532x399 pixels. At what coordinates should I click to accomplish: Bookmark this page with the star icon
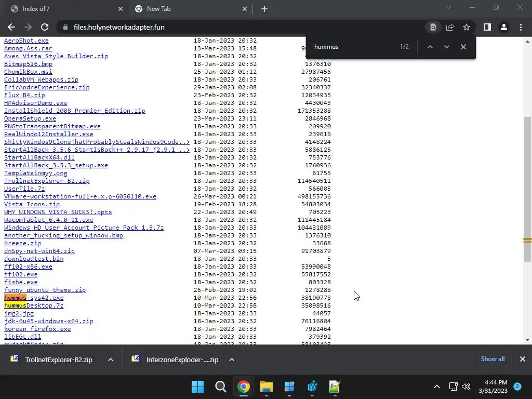pos(467,27)
